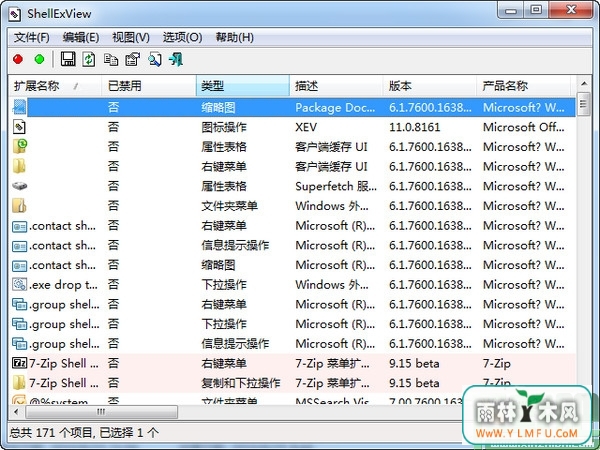
Task: Sort by the 描述 column header
Action: tap(336, 86)
